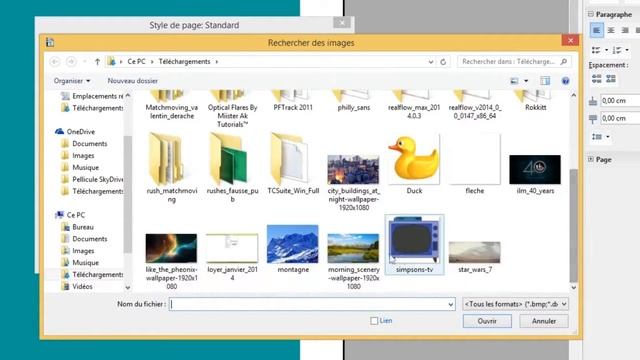Select the rush_matchmoving folder
This screenshot has height=360, width=640.
click(x=171, y=167)
